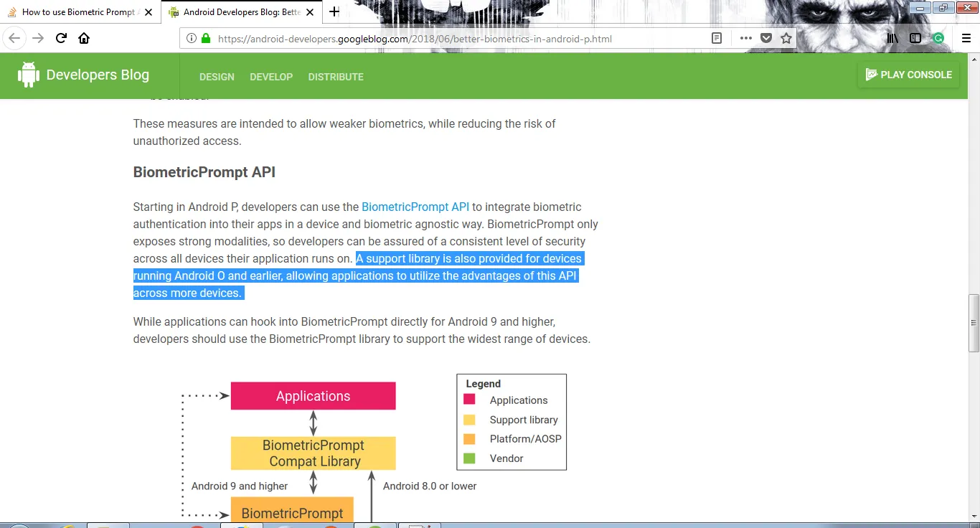The width and height of the screenshot is (980, 528).
Task: Click 'Platform/AOSP' in the legend
Action: [526, 439]
